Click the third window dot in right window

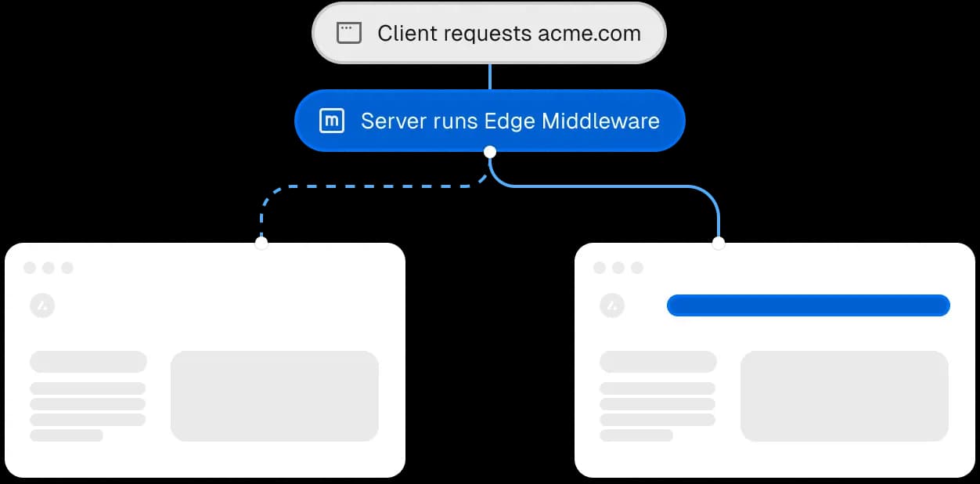(637, 268)
